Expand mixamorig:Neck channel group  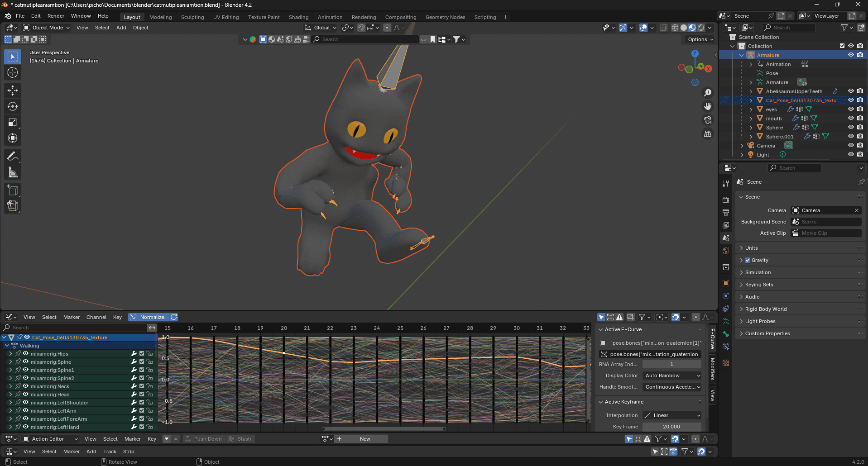[x=10, y=386]
